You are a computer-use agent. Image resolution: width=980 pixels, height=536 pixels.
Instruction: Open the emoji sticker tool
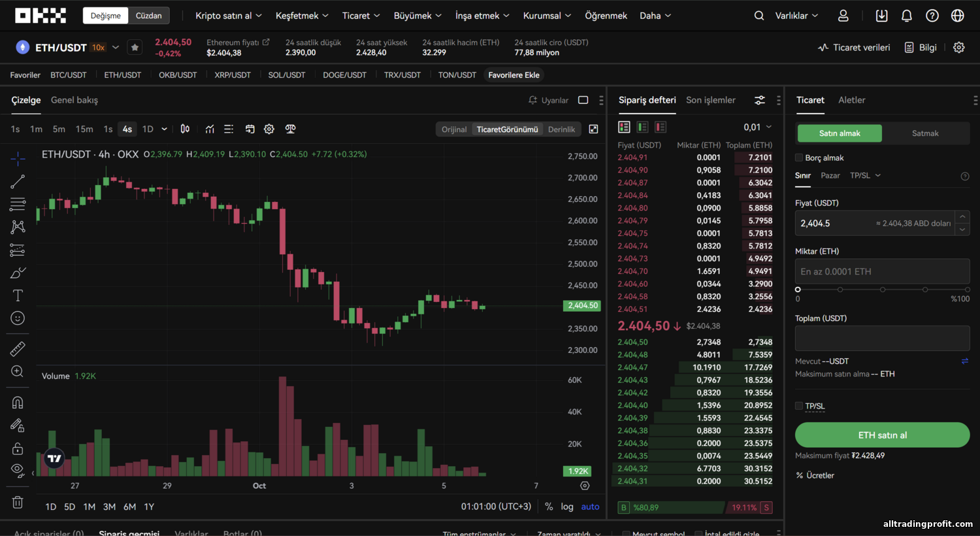[x=18, y=318]
